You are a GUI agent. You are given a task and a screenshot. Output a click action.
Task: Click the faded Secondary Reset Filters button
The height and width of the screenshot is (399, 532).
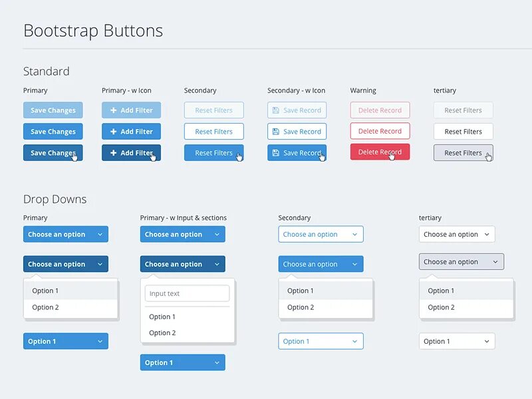coord(213,110)
